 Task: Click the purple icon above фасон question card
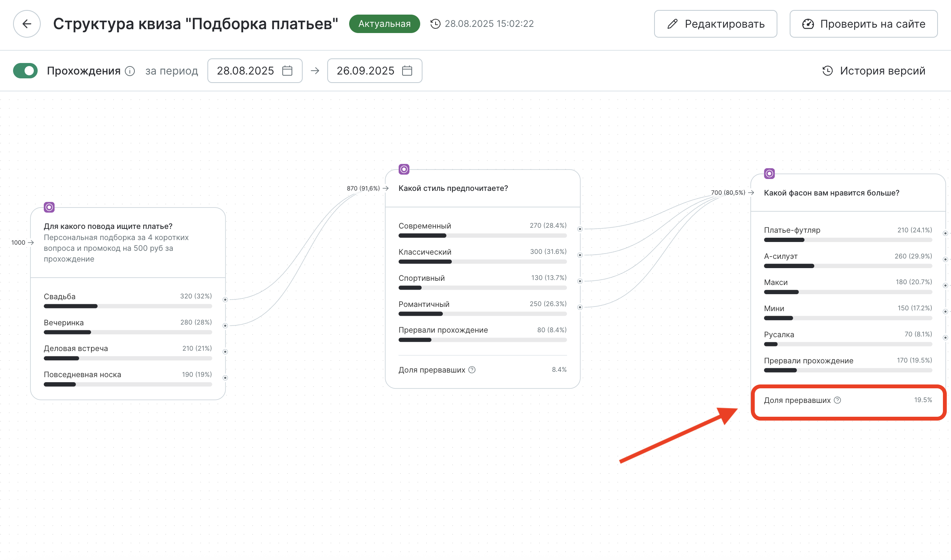coord(769,174)
